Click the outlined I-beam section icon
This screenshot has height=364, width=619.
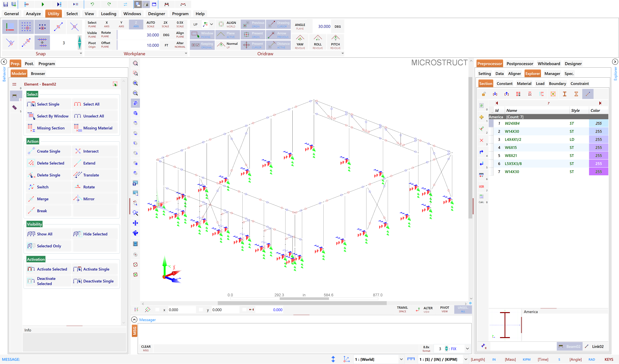click(576, 94)
